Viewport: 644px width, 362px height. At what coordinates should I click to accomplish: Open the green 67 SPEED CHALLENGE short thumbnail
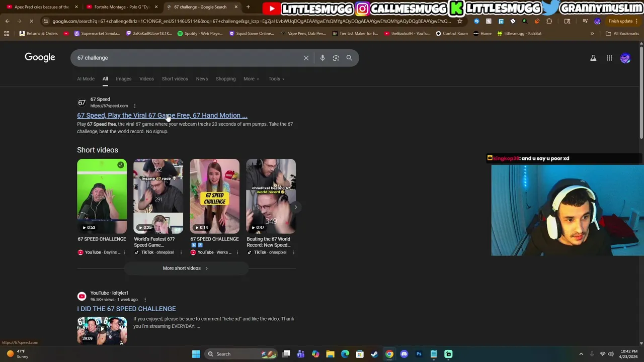[x=102, y=196]
